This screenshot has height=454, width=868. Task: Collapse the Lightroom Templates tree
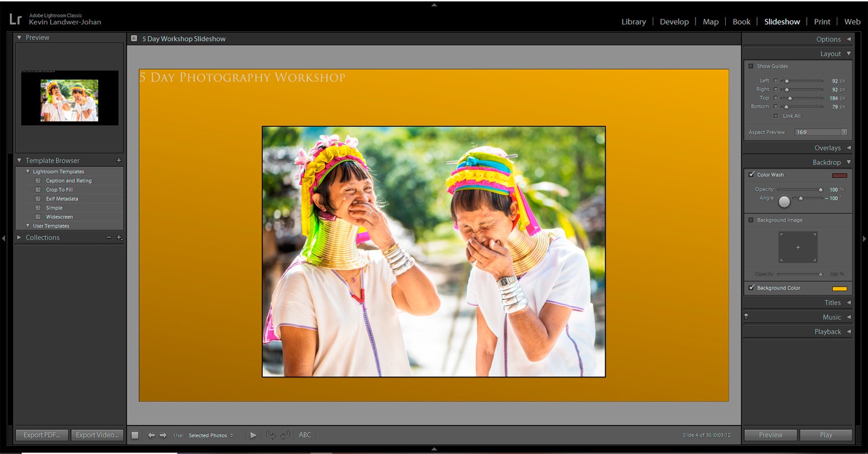pos(28,171)
